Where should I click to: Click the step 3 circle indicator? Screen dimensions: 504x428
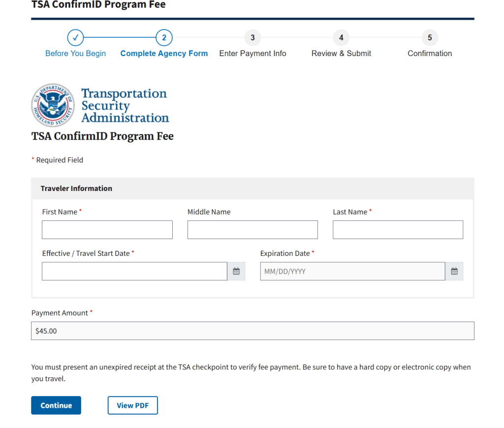click(x=252, y=37)
